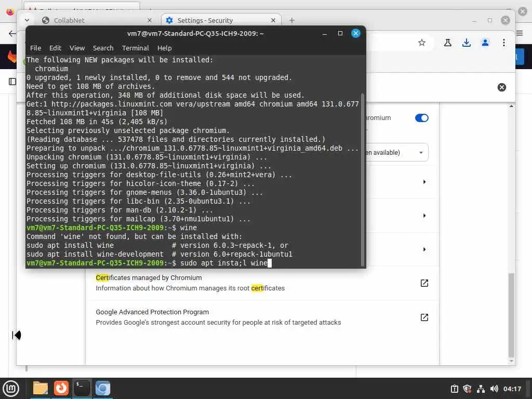Image resolution: width=532 pixels, height=399 pixels.
Task: Click the collapse sidebar arrow icon
Action: coord(16,335)
